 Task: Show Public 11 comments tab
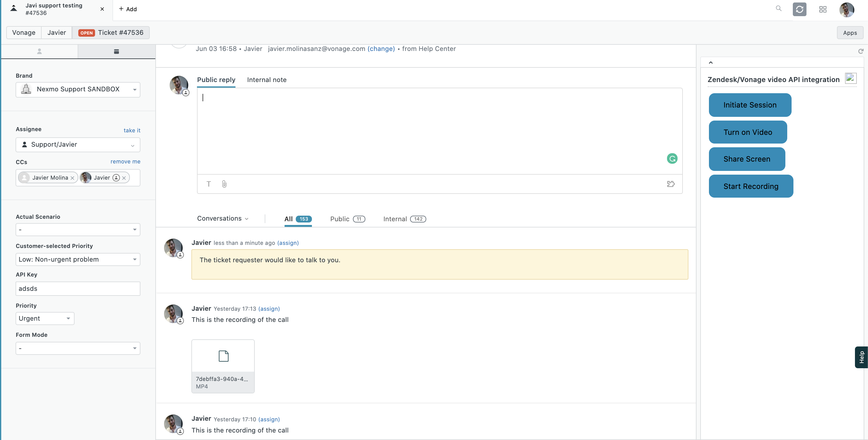coord(347,219)
